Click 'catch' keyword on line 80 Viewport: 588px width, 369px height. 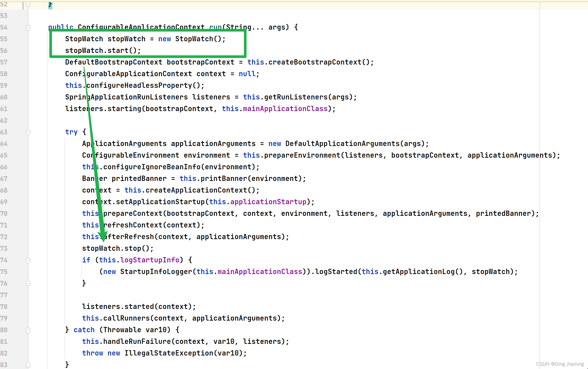pyautogui.click(x=84, y=330)
